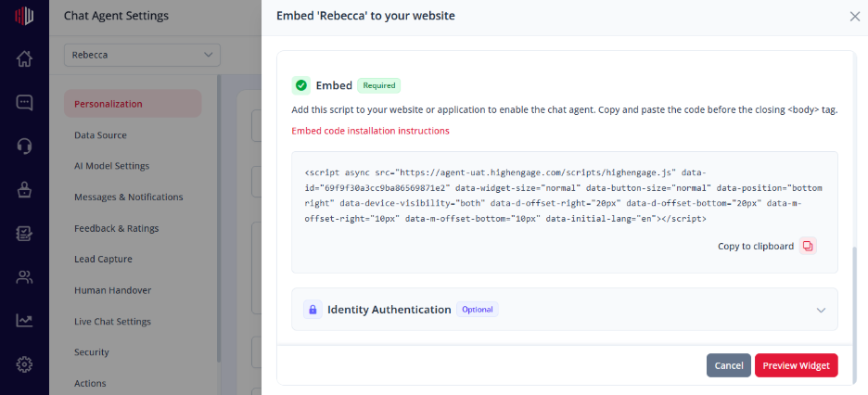
Task: Open Lead Capture settings tab
Action: 103,259
